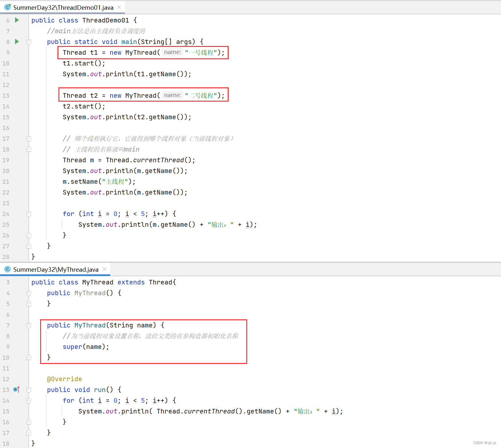
Task: Click line number 12 in ThreadDemo01 gutter
Action: [x=6, y=85]
